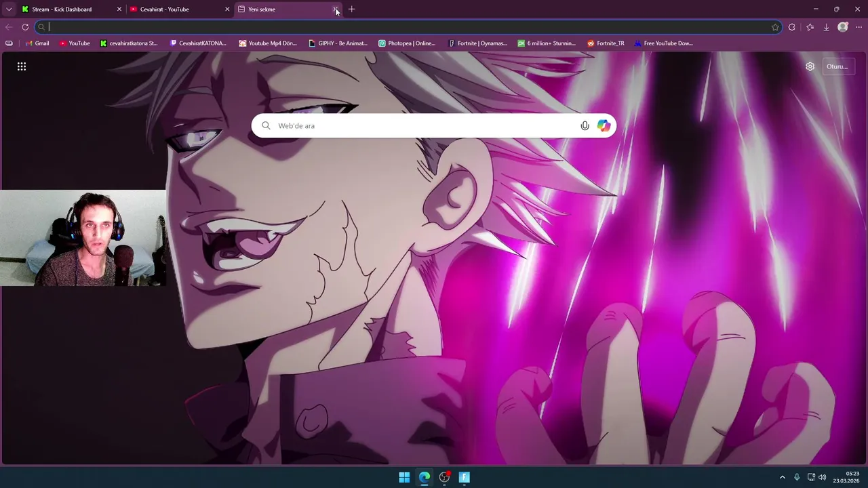Image resolution: width=868 pixels, height=488 pixels.
Task: Click the magnifier icon in search box
Action: 266,125
